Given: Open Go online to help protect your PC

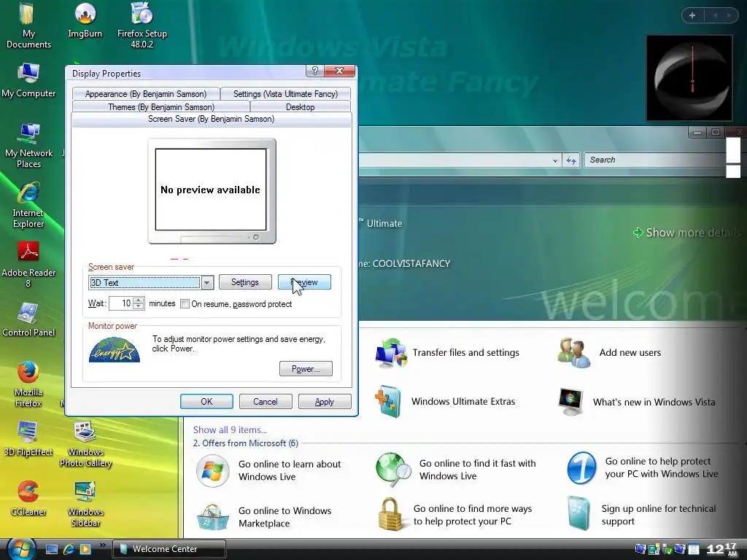Looking at the screenshot, I should pyautogui.click(x=643, y=467).
